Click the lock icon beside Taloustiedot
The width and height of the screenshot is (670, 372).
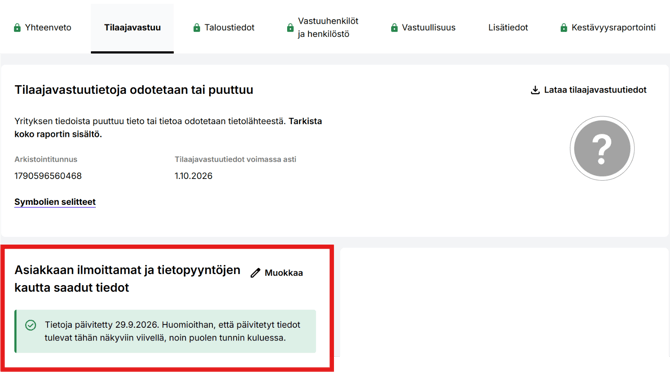tap(197, 28)
